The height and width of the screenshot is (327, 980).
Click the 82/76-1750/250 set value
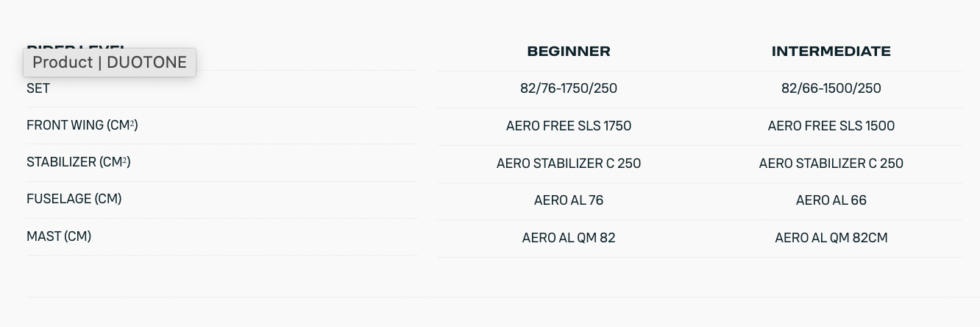[x=568, y=88]
